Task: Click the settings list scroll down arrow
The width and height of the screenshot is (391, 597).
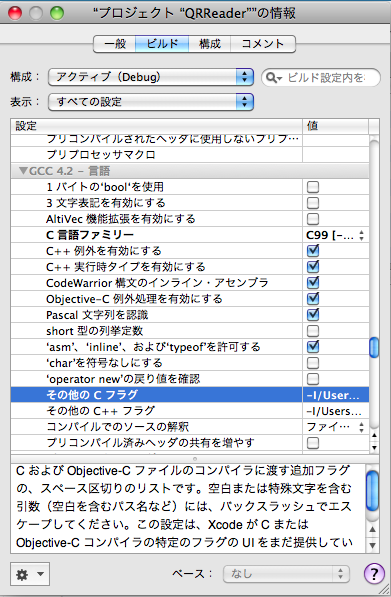Action: [374, 448]
